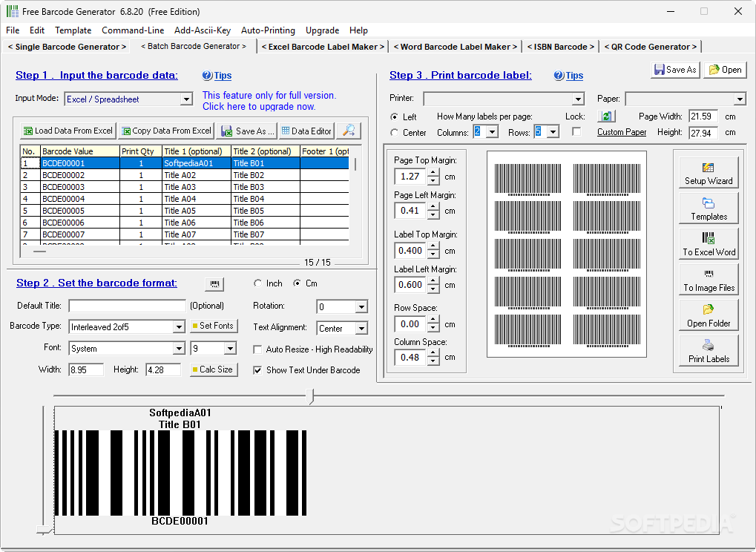
Task: Open the Rotation dropdown
Action: 361,306
